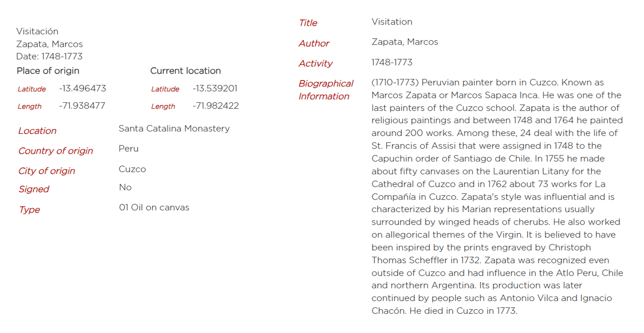Click the Author value Zapata, Marcos
The image size is (644, 333).
point(405,42)
